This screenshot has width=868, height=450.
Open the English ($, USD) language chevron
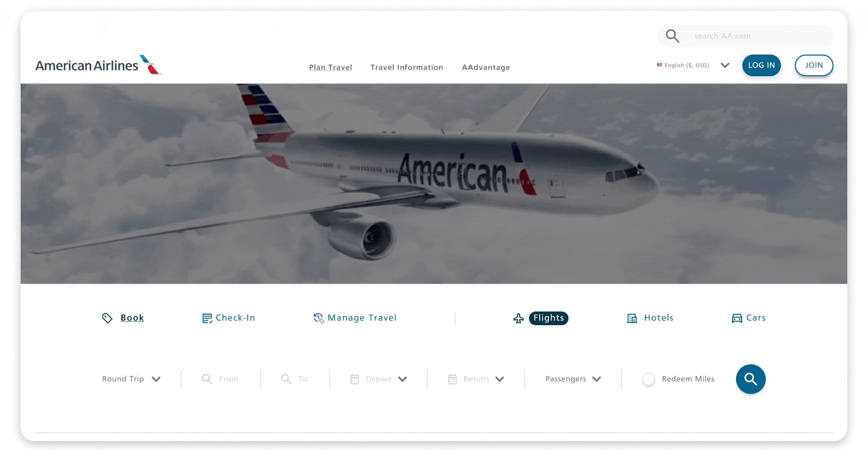point(725,65)
